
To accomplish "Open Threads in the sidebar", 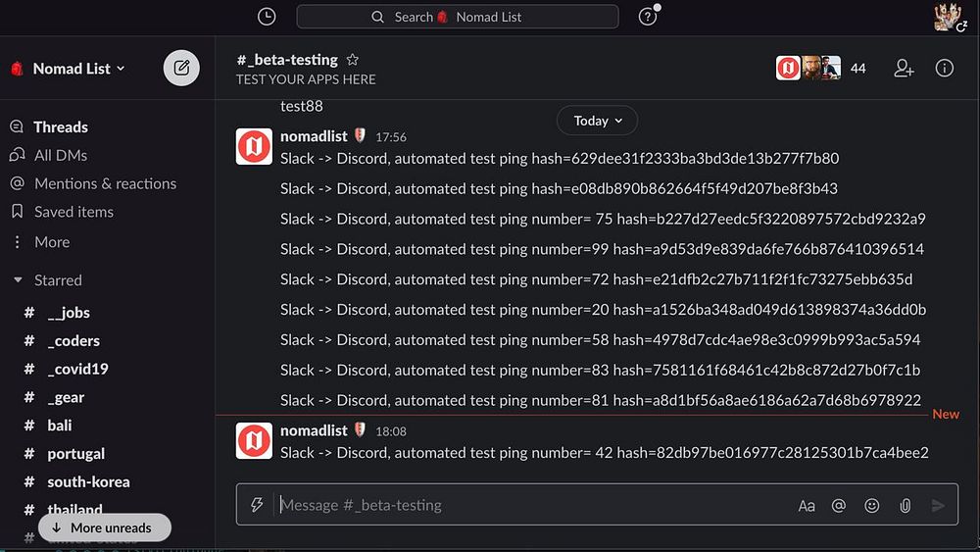I will [x=61, y=126].
